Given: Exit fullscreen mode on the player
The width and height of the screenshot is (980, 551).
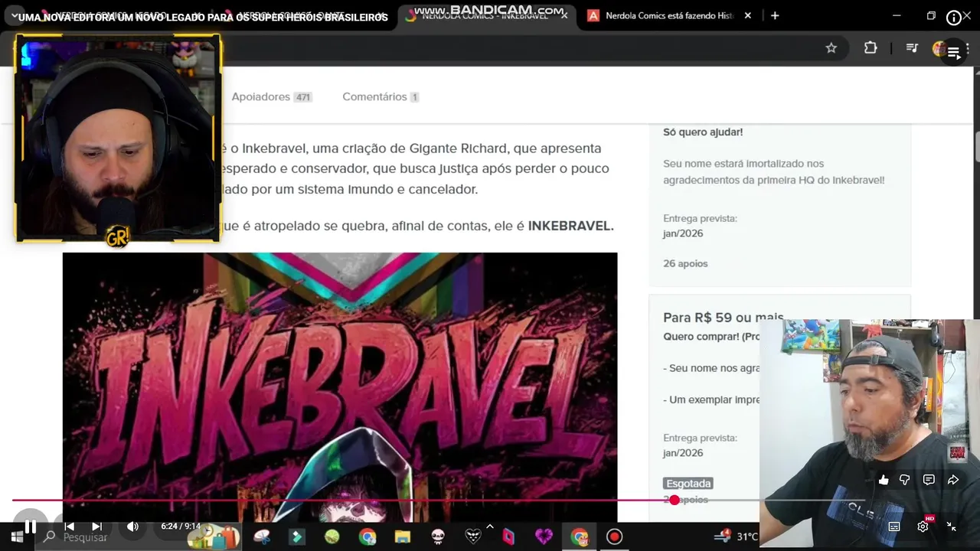Looking at the screenshot, I should 952,527.
